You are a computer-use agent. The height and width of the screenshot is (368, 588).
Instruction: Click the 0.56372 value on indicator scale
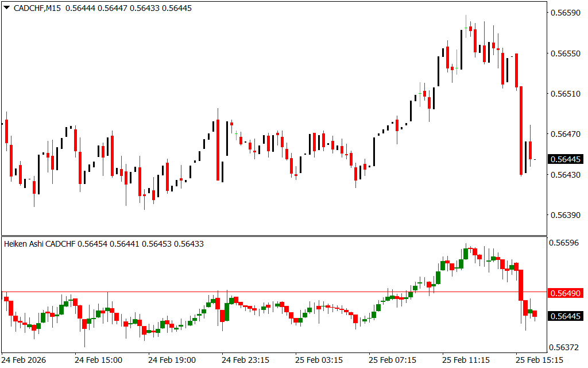pyautogui.click(x=566, y=347)
